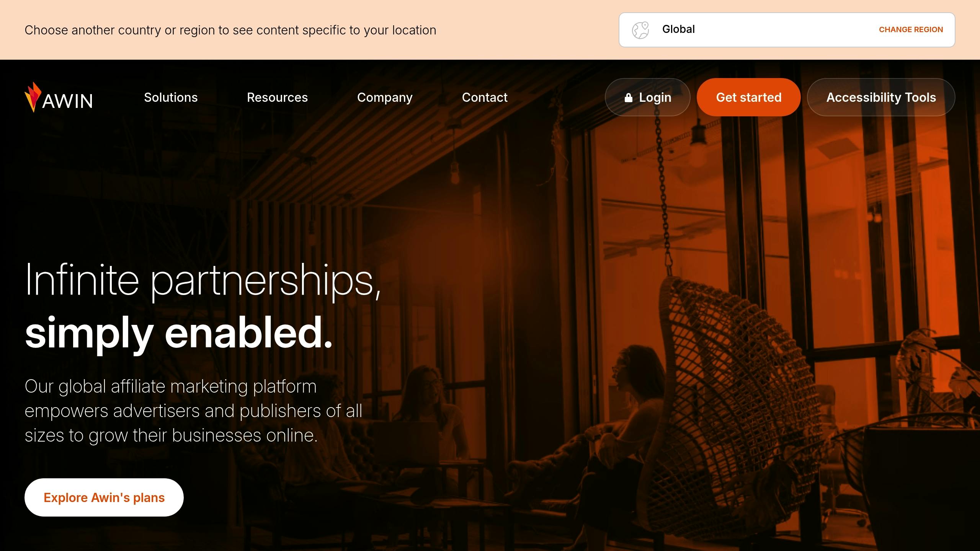Select the Global region field

pyautogui.click(x=787, y=30)
